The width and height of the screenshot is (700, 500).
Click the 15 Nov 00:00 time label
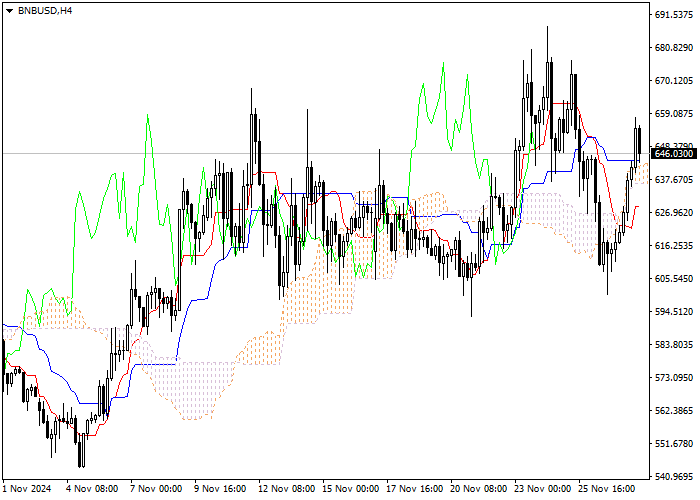tap(350, 489)
